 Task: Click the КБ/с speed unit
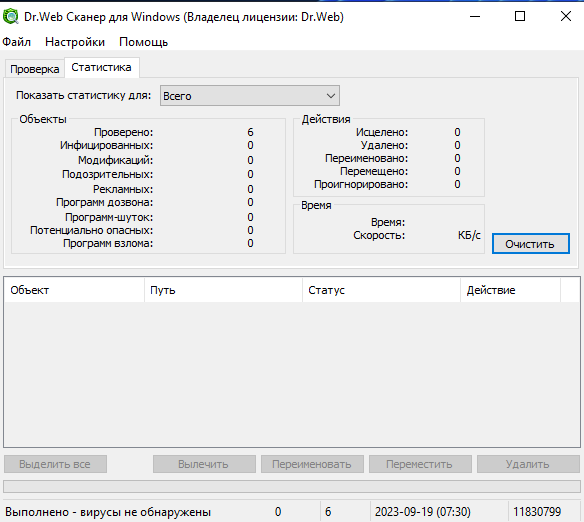(469, 235)
